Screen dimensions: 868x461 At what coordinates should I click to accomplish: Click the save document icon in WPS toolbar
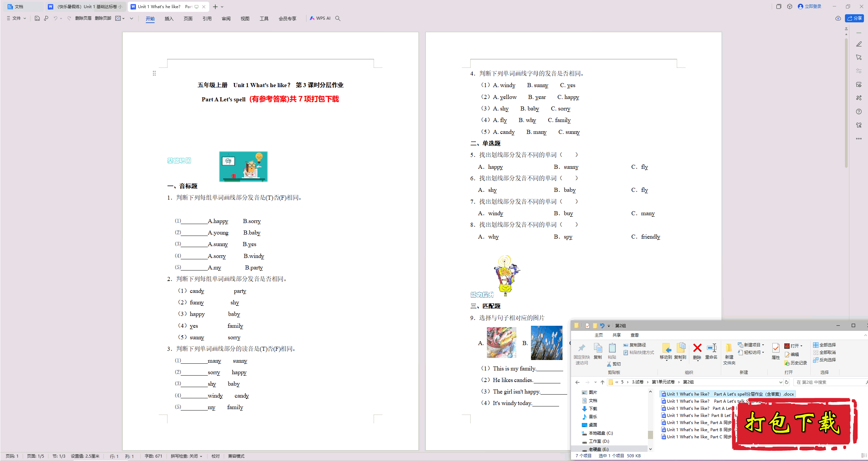pos(37,18)
